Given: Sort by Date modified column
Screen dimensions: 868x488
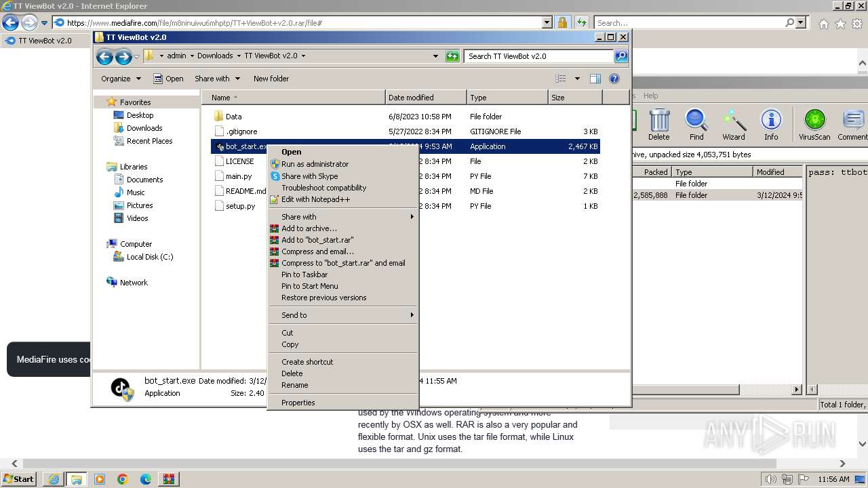Looking at the screenshot, I should [x=426, y=98].
